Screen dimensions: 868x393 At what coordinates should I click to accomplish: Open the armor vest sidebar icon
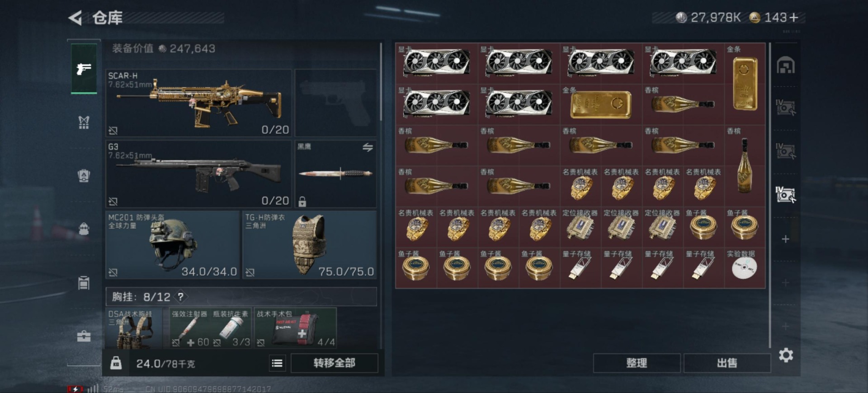pos(84,122)
